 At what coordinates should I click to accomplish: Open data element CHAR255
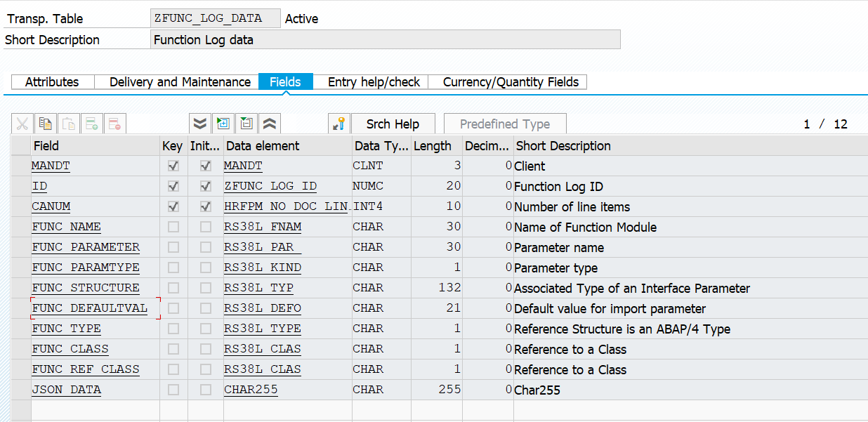(x=251, y=390)
